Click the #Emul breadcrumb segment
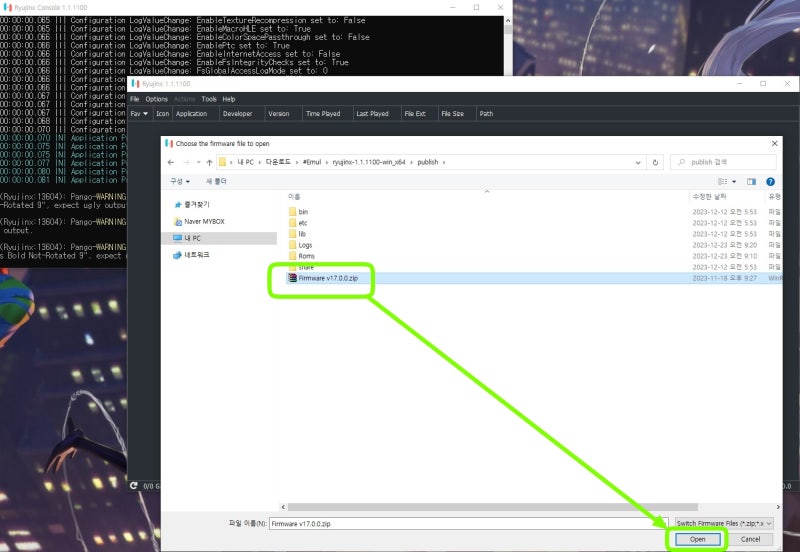The height and width of the screenshot is (552, 800). tap(312, 162)
